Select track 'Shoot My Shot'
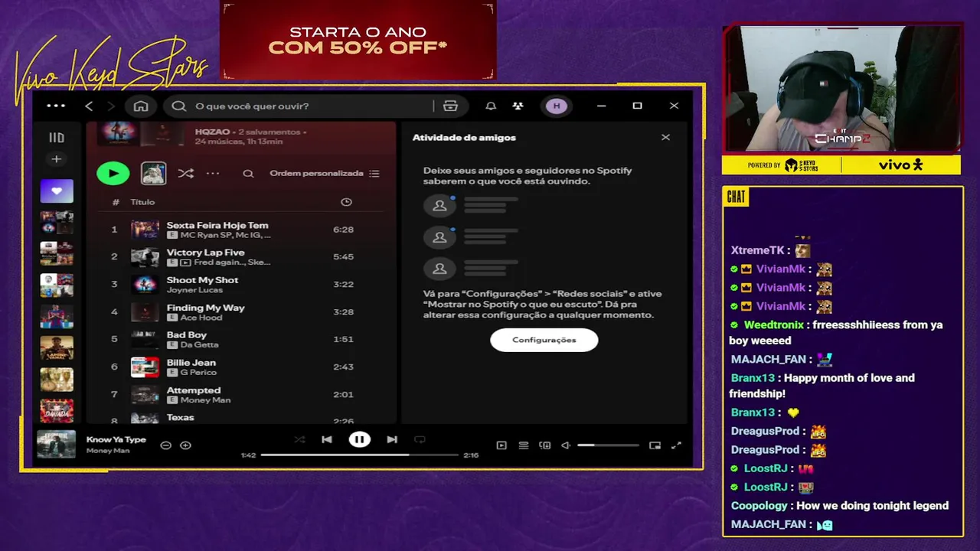This screenshot has height=551, width=980. click(203, 280)
